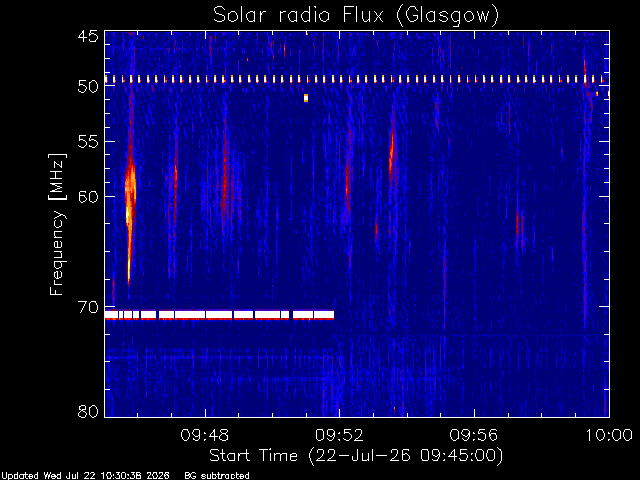Click the 09:52 time axis label
The image size is (640, 480).
pyautogui.click(x=339, y=435)
